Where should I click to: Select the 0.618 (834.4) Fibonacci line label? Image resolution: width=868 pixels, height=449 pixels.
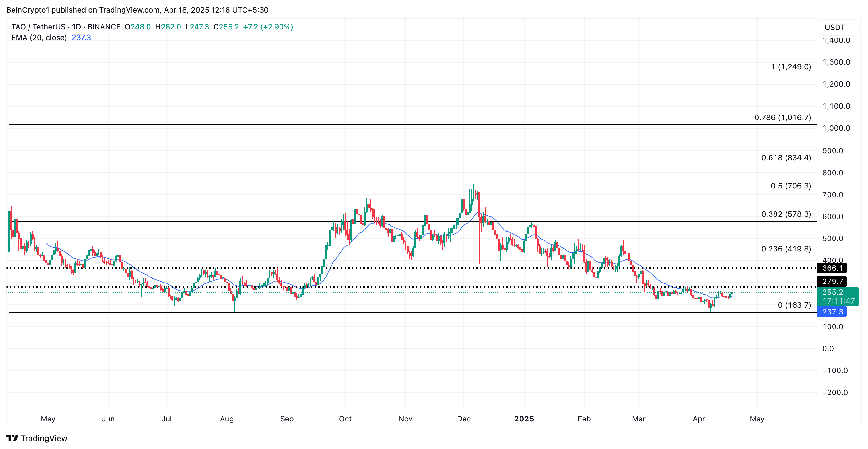(786, 157)
